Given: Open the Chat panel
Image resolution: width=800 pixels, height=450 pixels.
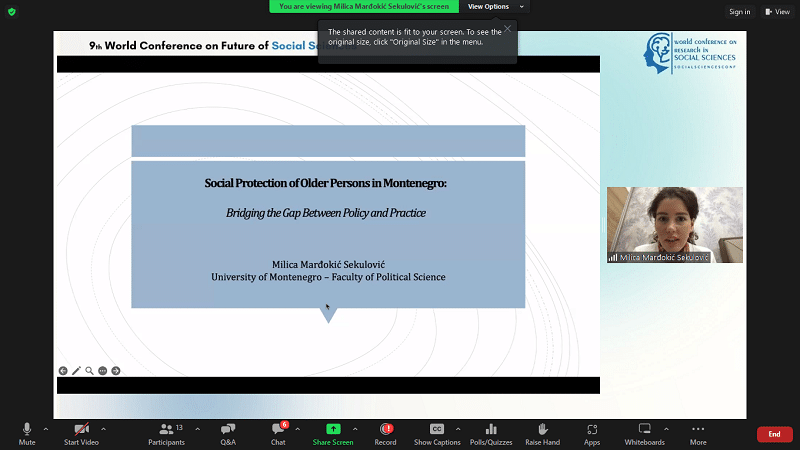Looking at the screenshot, I should 278,432.
